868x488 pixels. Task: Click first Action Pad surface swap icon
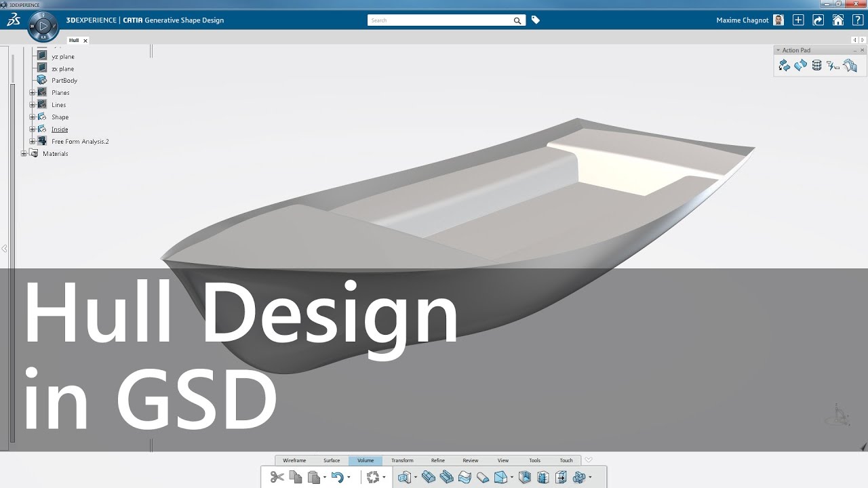click(x=785, y=65)
